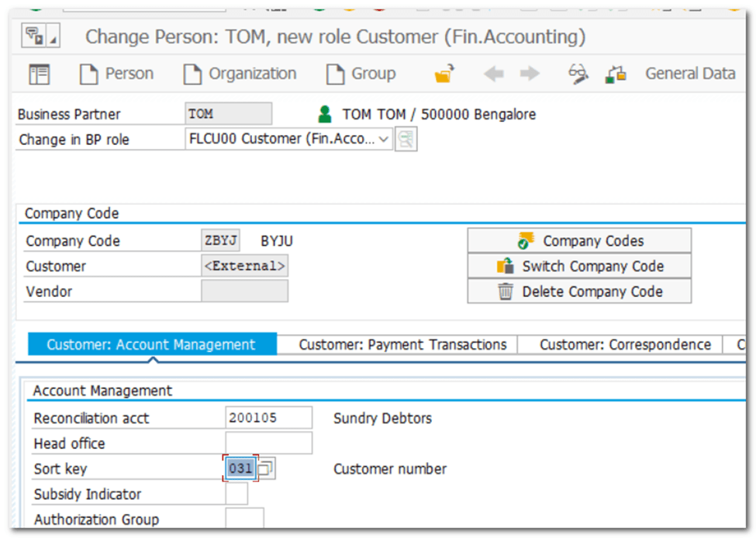This screenshot has width=756, height=538.
Task: Click the Reconciliation acct input field
Action: 268,419
